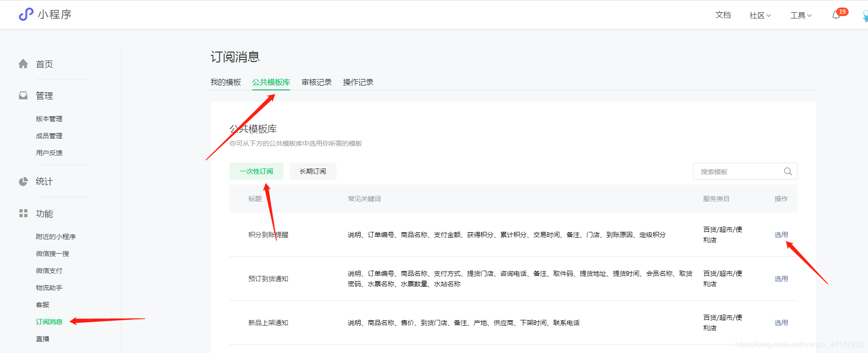Image resolution: width=868 pixels, height=353 pixels.
Task: Open 客服 in the sidebar
Action: tap(43, 305)
